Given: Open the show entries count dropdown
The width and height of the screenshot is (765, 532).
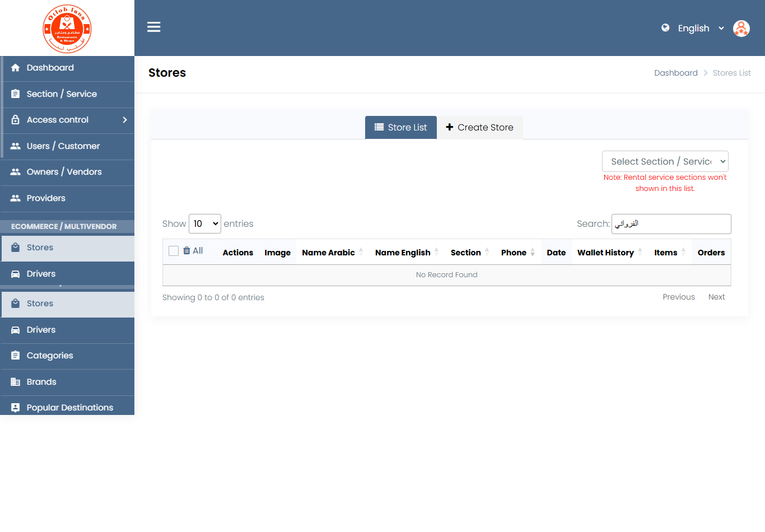Looking at the screenshot, I should click(205, 224).
